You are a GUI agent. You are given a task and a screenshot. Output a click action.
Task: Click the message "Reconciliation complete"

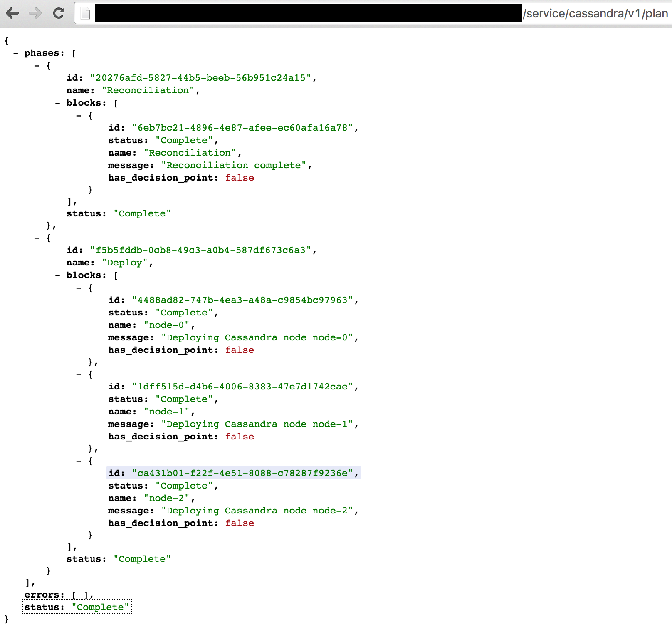pyautogui.click(x=234, y=165)
